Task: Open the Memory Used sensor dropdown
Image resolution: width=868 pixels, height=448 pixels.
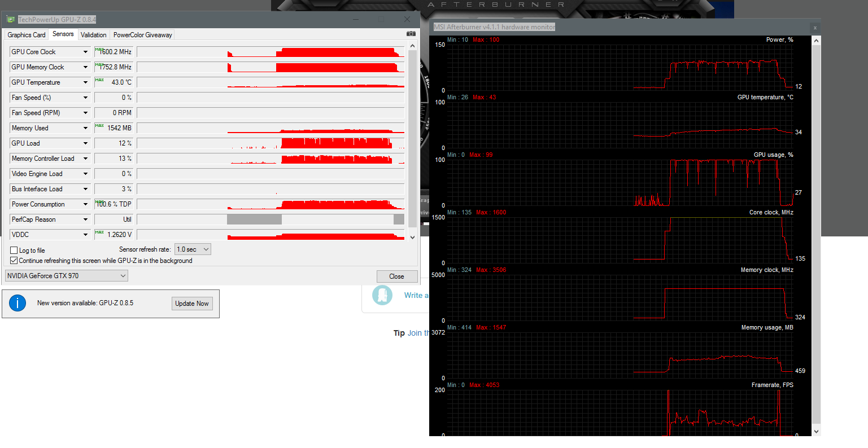Action: (x=86, y=128)
